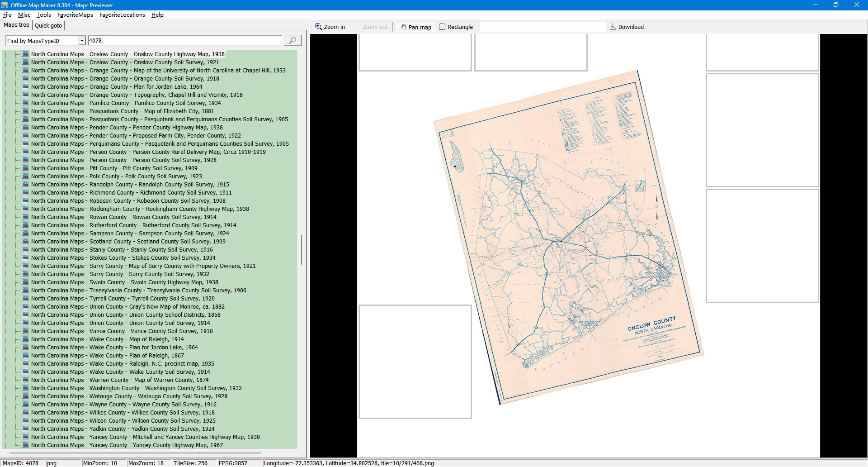The image size is (868, 467).
Task: Choose the Rectangle selection tool
Action: point(456,27)
